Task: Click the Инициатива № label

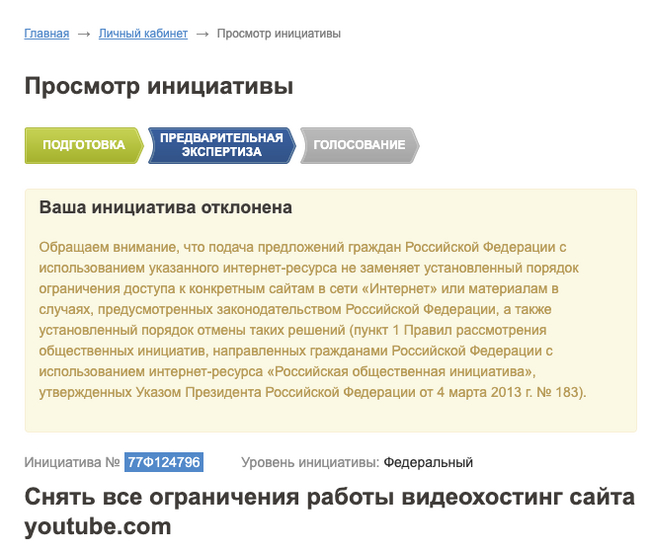Action: pyautogui.click(x=72, y=462)
